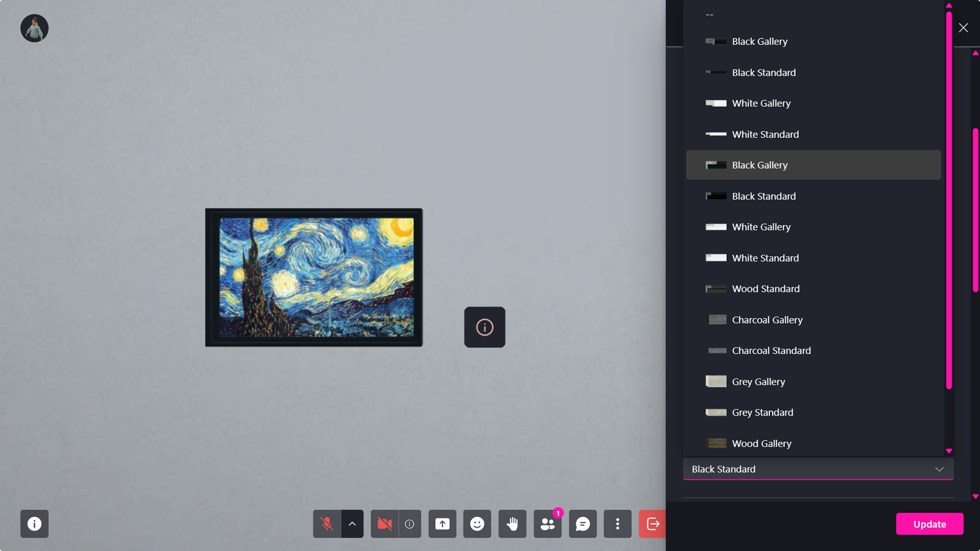Open the more options menu

pyautogui.click(x=617, y=523)
